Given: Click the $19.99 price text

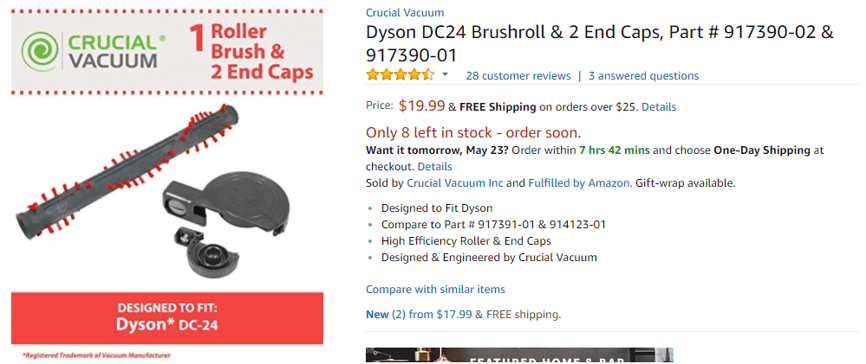Looking at the screenshot, I should (x=422, y=105).
